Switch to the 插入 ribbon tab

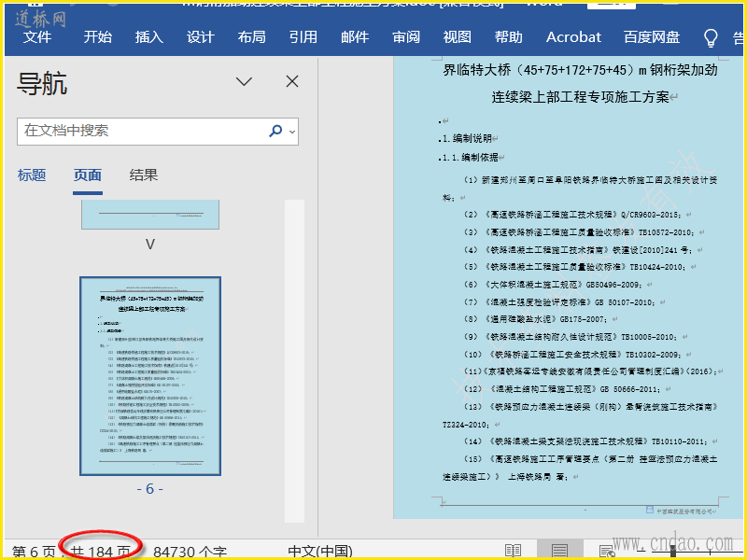pos(148,37)
